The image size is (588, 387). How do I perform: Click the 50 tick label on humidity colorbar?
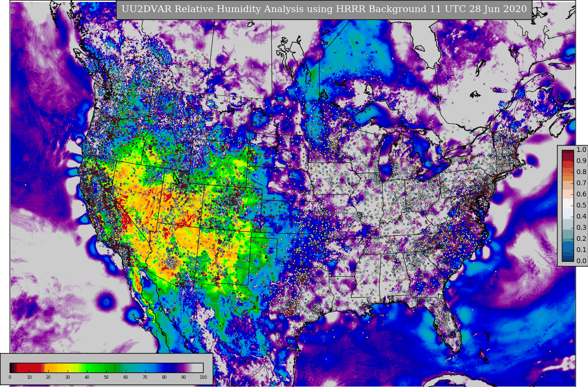106,377
